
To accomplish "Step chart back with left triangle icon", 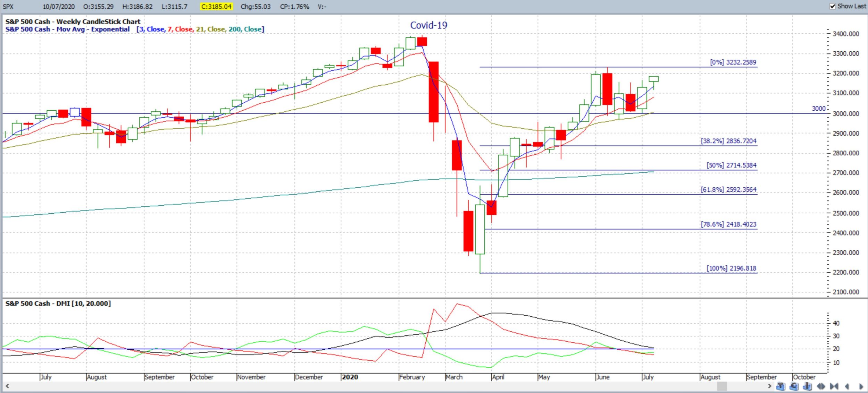I will point(847,386).
